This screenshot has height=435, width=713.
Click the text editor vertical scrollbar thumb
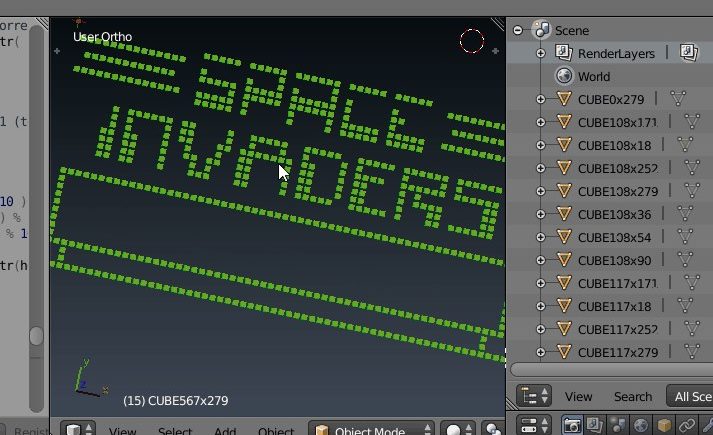[x=36, y=336]
